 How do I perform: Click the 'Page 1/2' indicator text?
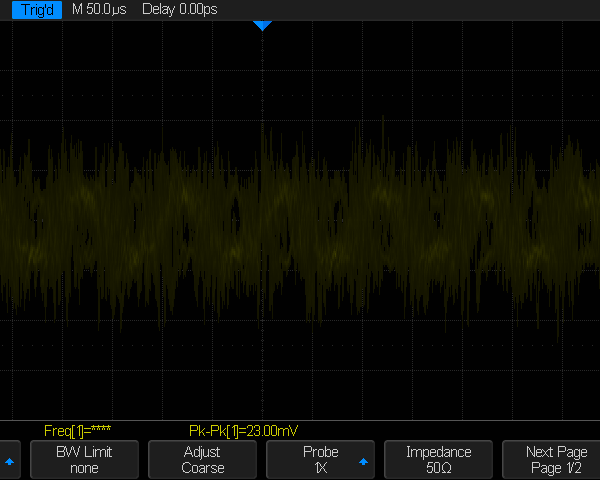point(558,468)
